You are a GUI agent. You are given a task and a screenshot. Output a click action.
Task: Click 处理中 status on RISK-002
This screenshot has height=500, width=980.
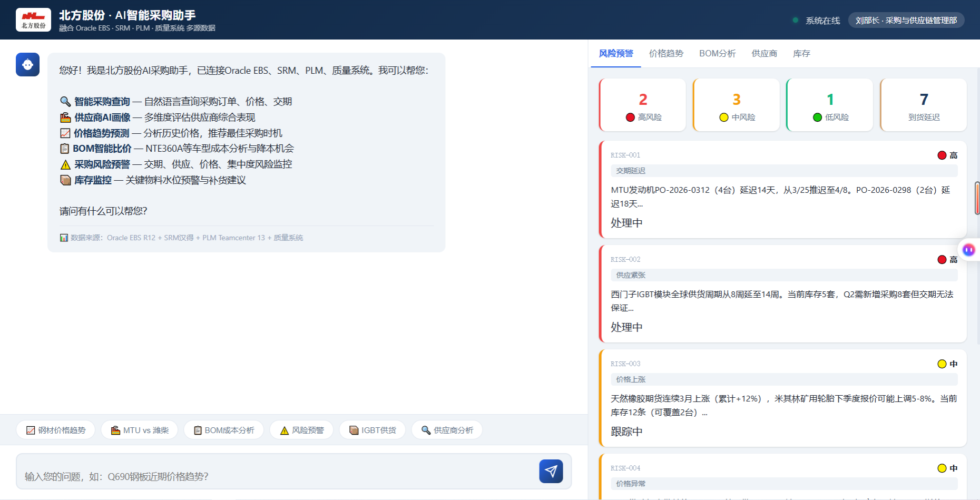[626, 327]
